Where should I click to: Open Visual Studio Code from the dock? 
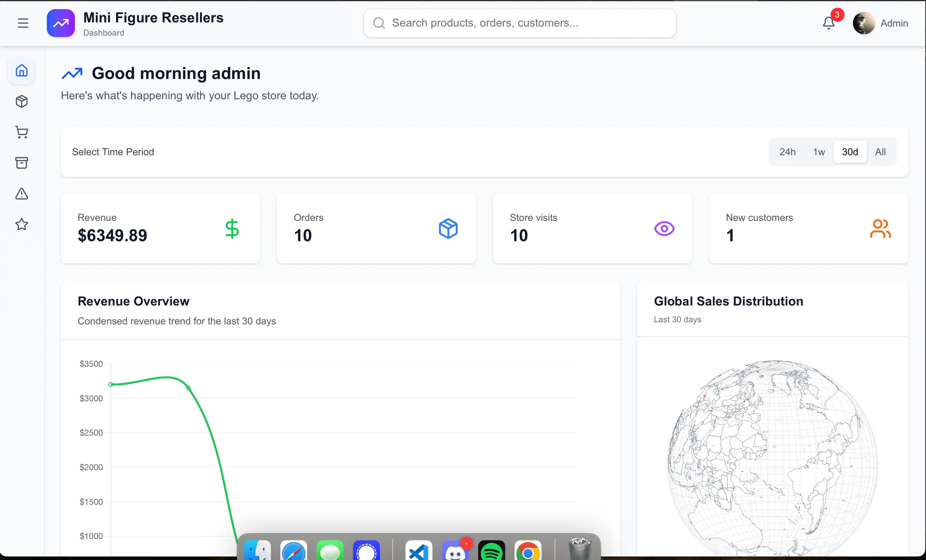click(x=419, y=550)
